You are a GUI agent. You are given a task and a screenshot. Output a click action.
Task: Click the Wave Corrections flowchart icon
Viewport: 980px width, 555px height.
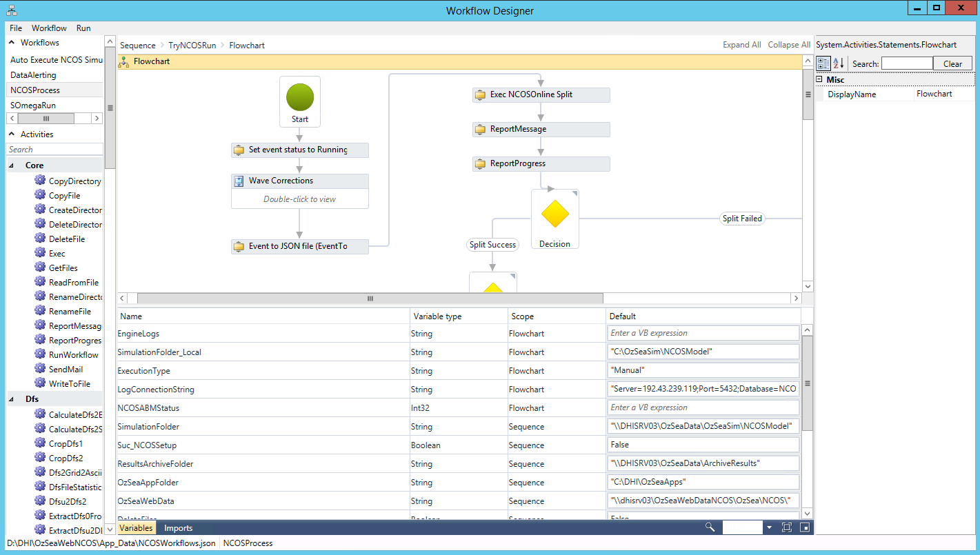point(239,181)
